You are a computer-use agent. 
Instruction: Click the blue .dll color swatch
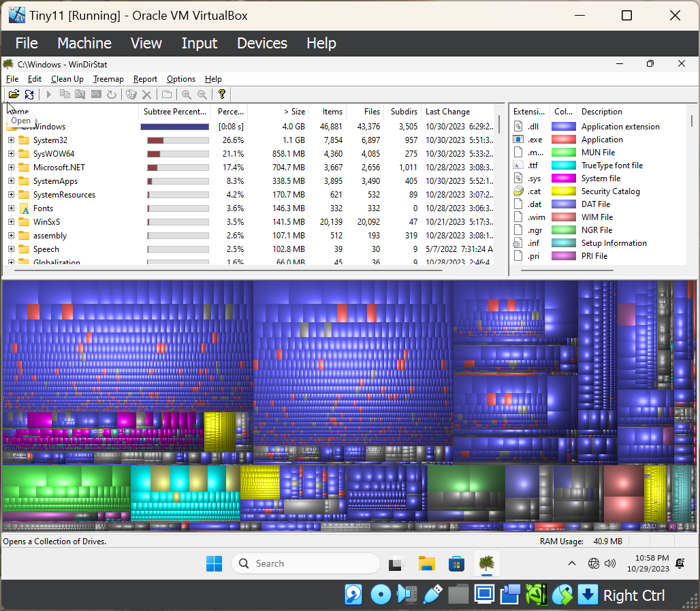563,127
